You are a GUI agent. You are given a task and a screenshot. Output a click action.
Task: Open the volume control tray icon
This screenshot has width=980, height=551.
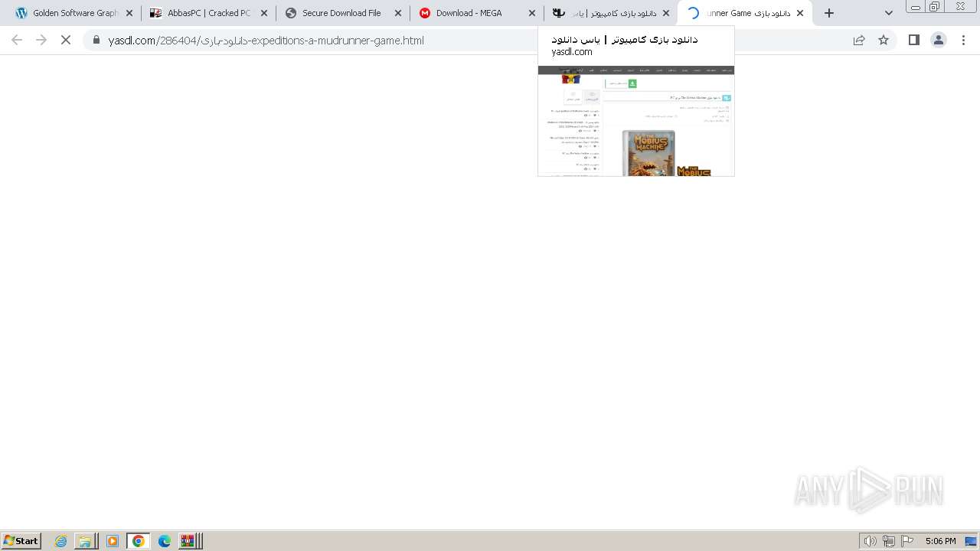point(870,541)
